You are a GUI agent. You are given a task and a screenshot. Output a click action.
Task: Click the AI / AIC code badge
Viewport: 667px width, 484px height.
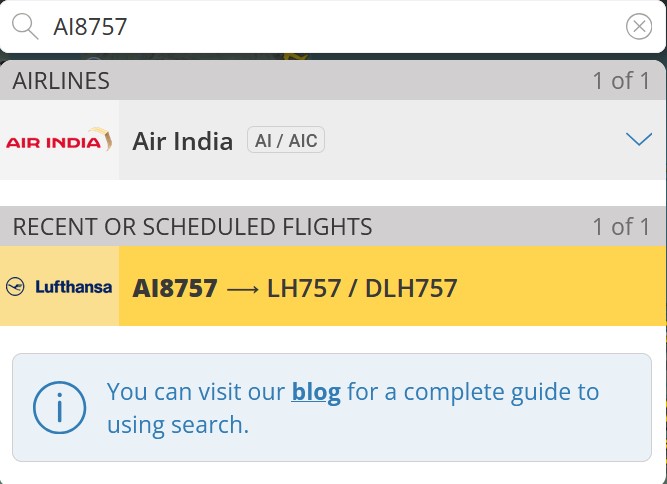(x=286, y=141)
